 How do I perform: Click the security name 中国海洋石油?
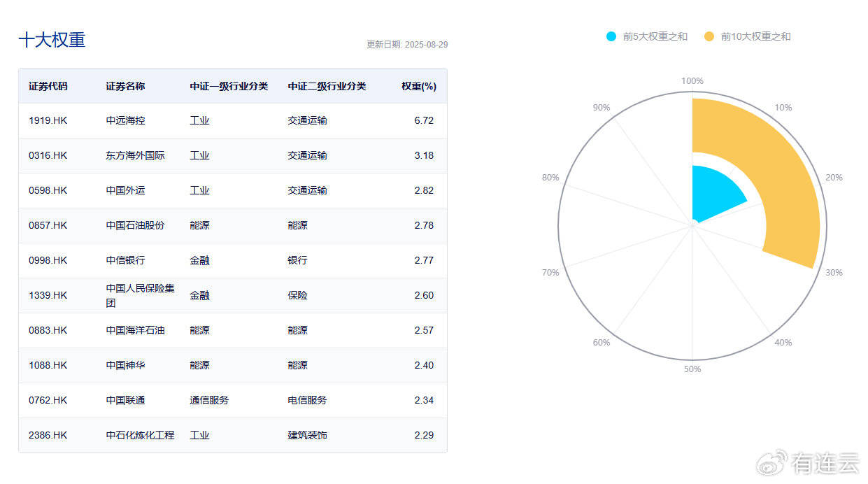pyautogui.click(x=135, y=330)
